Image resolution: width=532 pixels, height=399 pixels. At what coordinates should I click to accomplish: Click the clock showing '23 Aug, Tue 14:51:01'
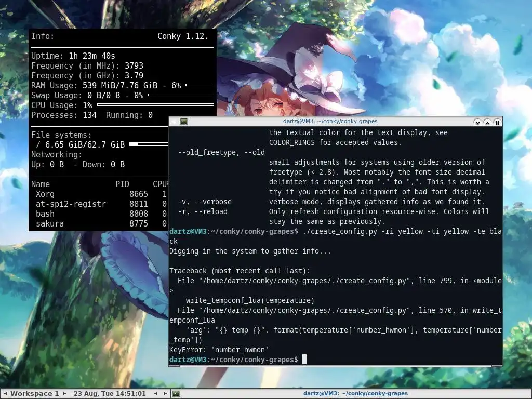[110, 394]
